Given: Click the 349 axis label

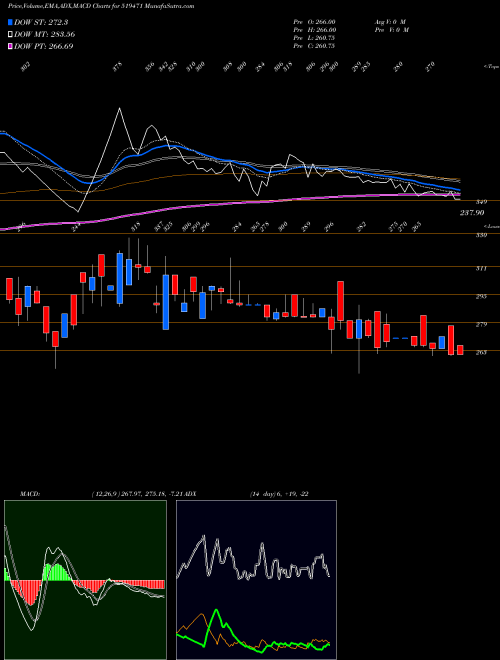Looking at the screenshot, I should 481,202.
